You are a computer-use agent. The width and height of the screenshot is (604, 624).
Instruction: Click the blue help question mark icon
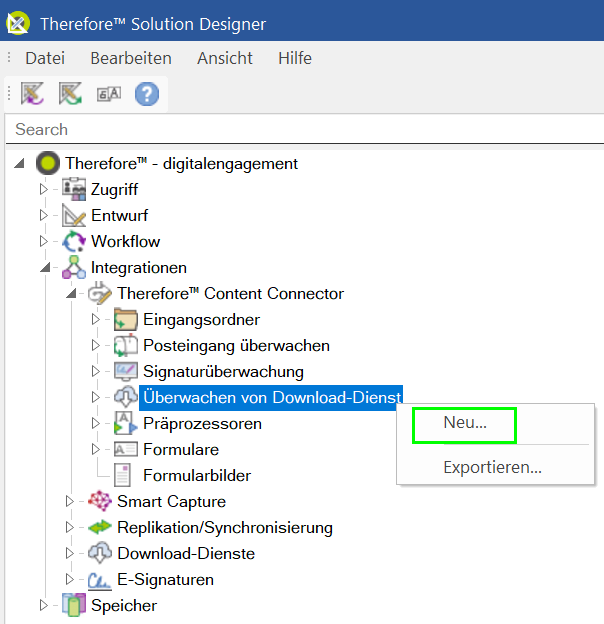pos(147,94)
